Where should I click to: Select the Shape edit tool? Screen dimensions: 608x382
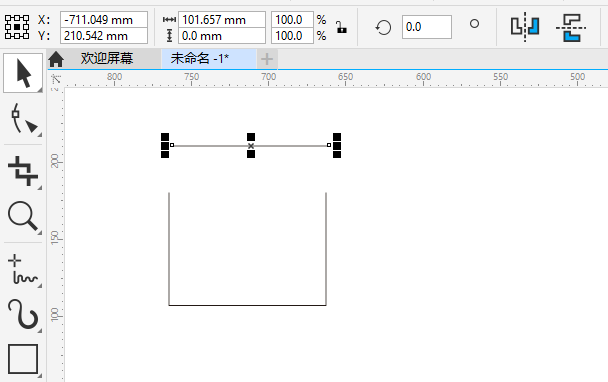pyautogui.click(x=23, y=119)
